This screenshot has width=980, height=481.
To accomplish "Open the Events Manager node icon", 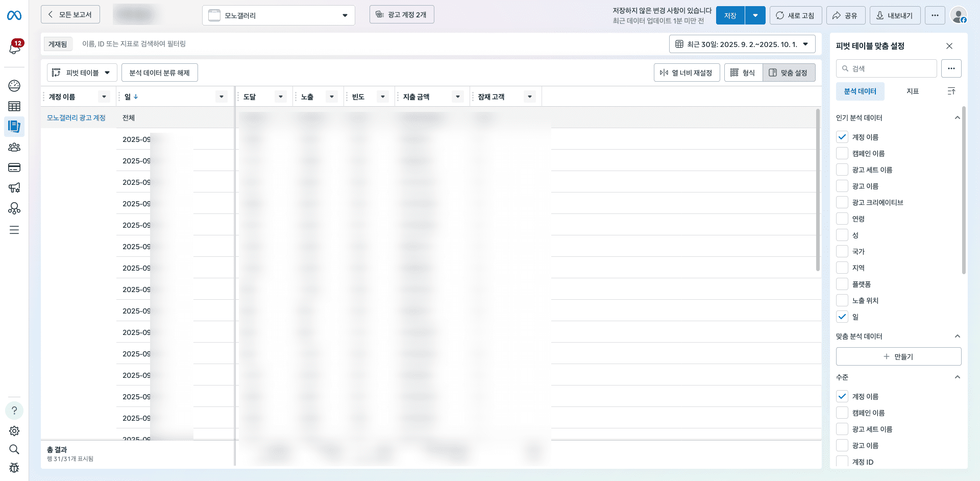I will point(14,208).
